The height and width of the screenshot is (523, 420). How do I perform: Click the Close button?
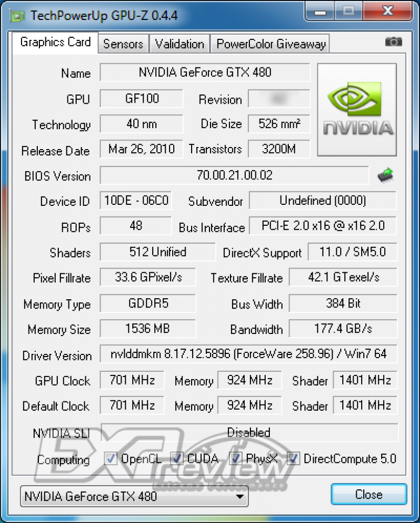pyautogui.click(x=369, y=494)
